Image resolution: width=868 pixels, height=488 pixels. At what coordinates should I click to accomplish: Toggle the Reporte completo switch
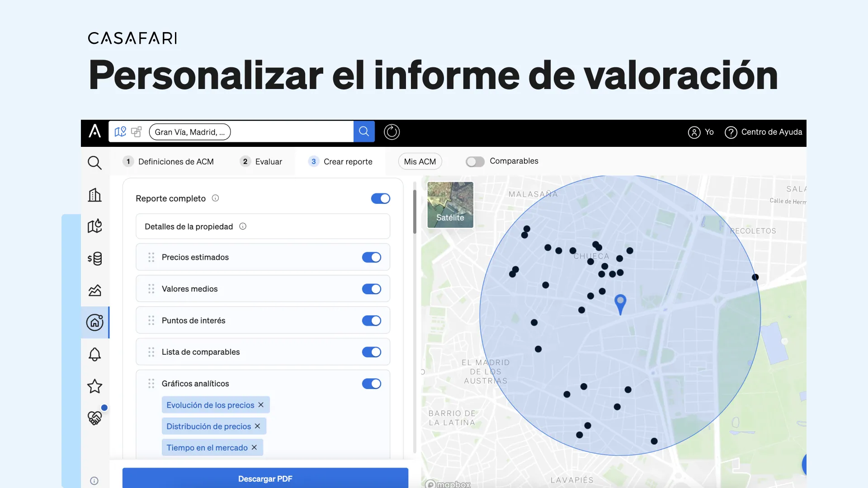(x=380, y=198)
